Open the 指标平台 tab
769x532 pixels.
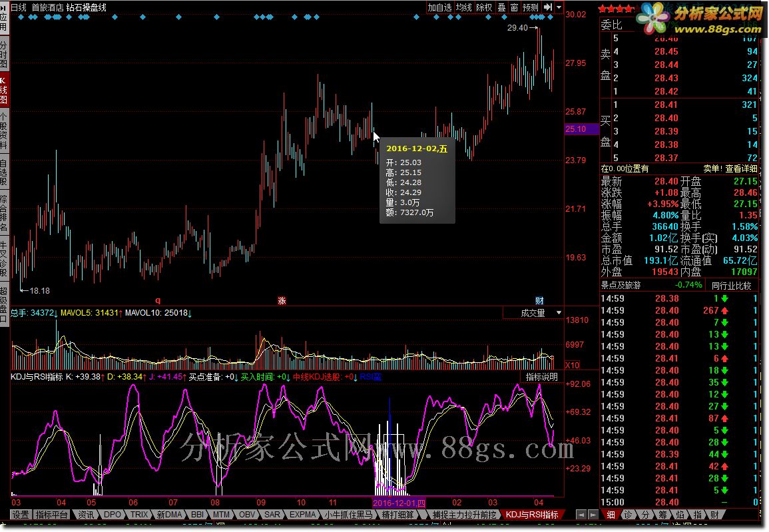51,515
